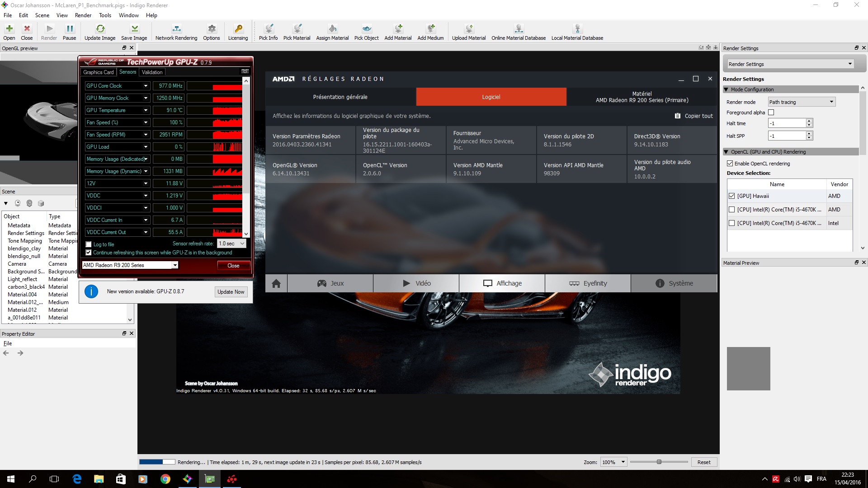Open the Sensor refresh rate dropdown
Screen dimensions: 868x488
click(231, 244)
